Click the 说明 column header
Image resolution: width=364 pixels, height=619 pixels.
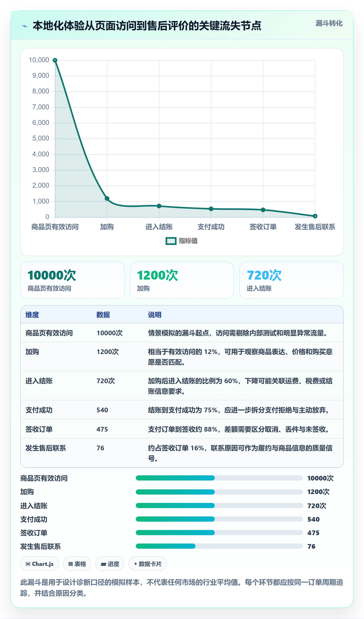[155, 315]
